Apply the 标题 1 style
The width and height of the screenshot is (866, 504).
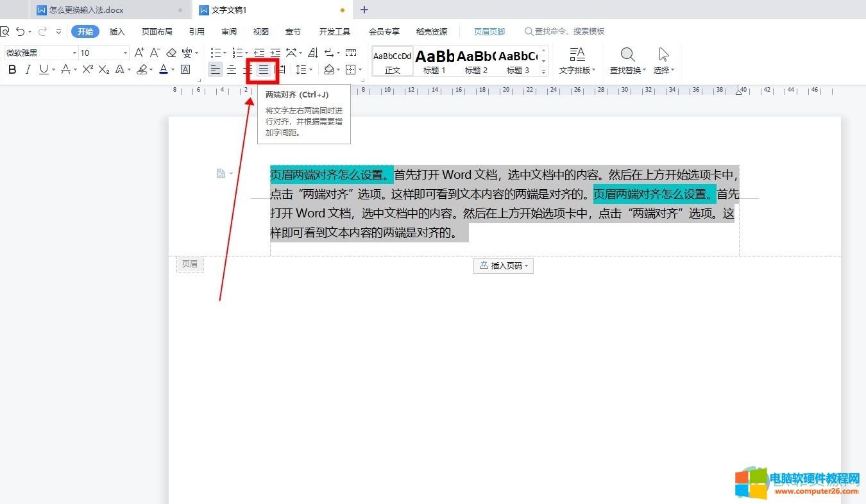coord(434,62)
